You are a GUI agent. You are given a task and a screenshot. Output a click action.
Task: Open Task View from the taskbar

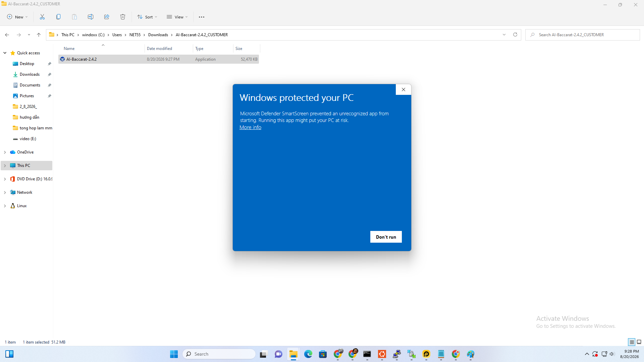(x=264, y=354)
